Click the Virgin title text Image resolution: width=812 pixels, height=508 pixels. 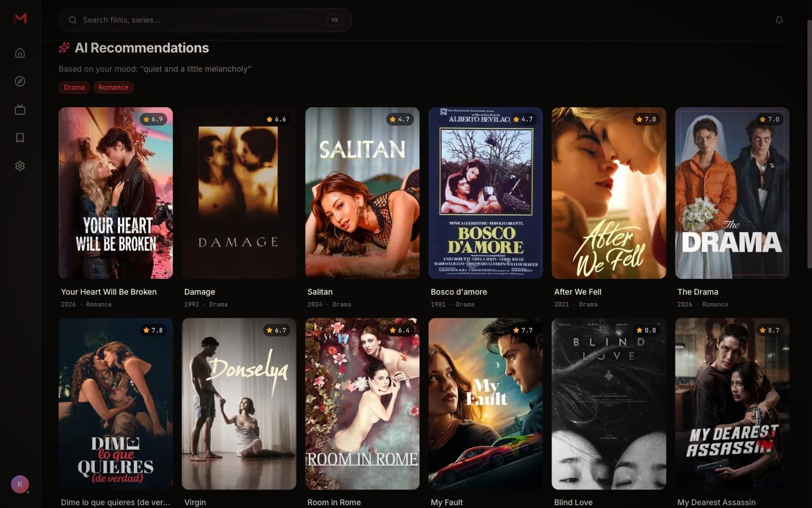pyautogui.click(x=195, y=502)
